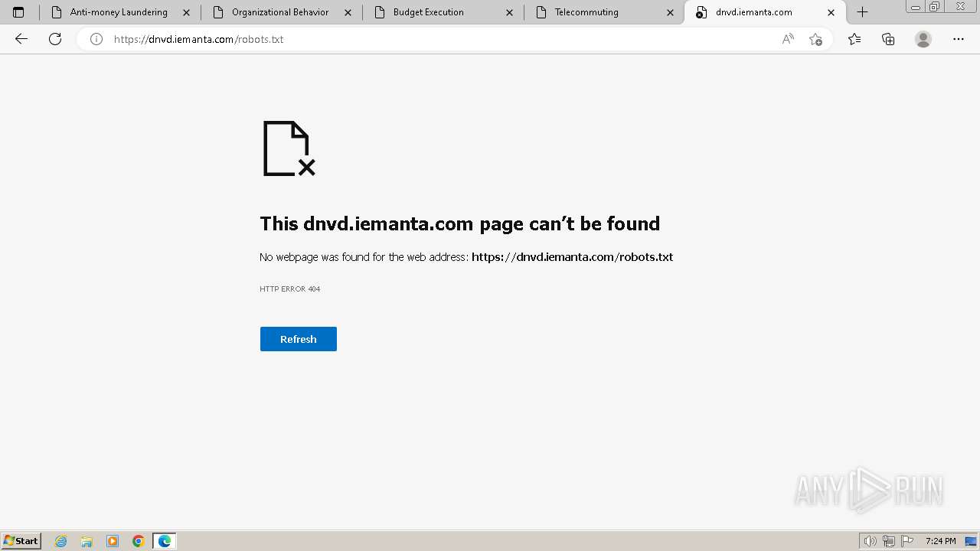Switch to the Anti-money Laundering tab

click(x=119, y=12)
